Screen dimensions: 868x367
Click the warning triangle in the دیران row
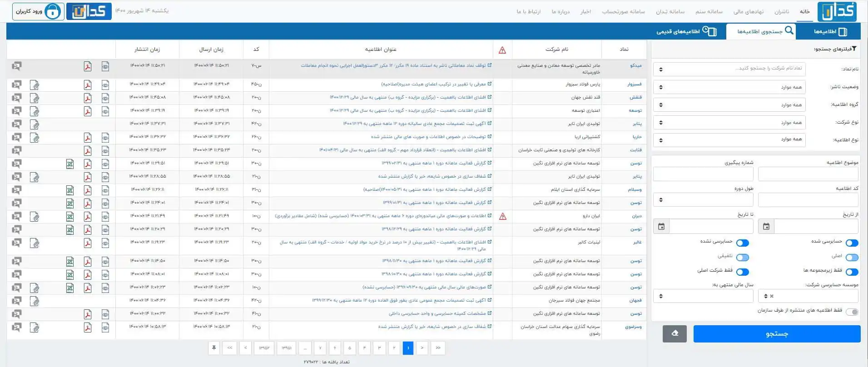[502, 217]
